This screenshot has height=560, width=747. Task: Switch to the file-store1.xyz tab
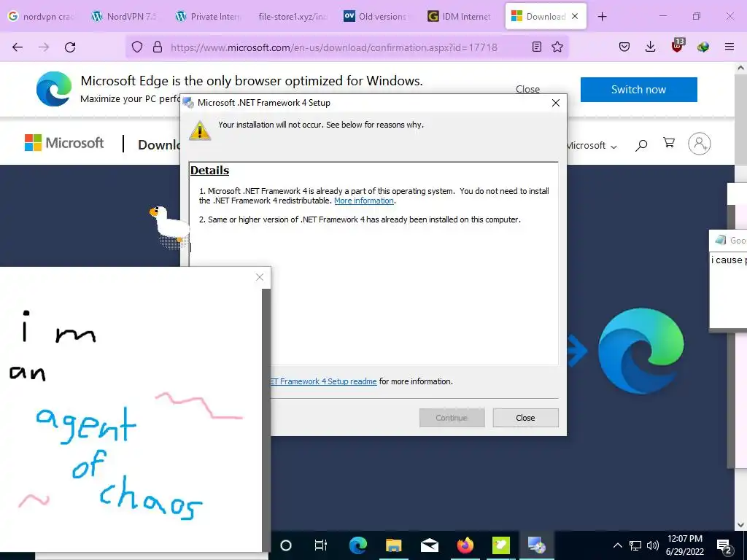pyautogui.click(x=293, y=17)
